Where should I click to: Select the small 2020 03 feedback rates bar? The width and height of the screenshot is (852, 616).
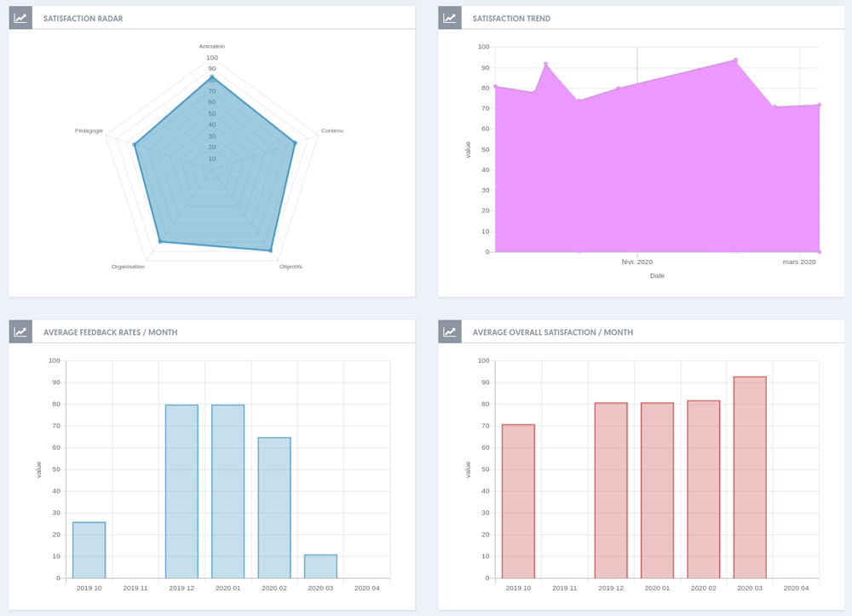click(320, 567)
